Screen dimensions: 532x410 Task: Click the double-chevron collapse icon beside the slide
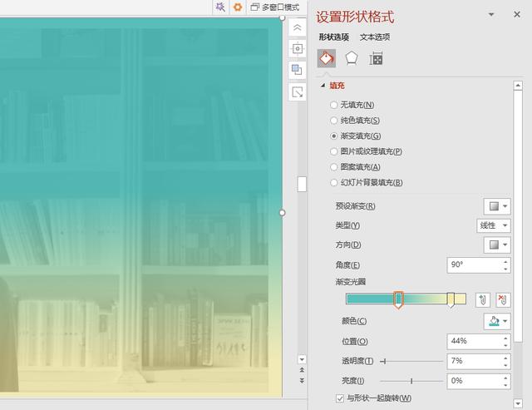tap(298, 27)
